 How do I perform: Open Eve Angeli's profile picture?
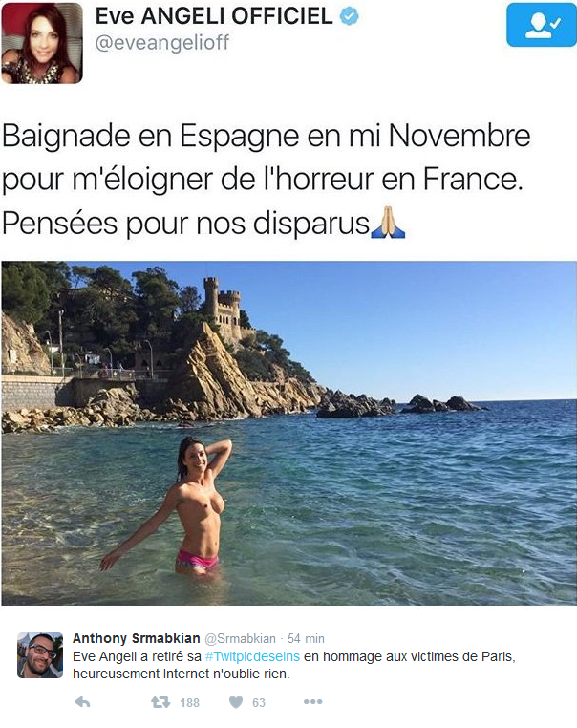(x=42, y=43)
